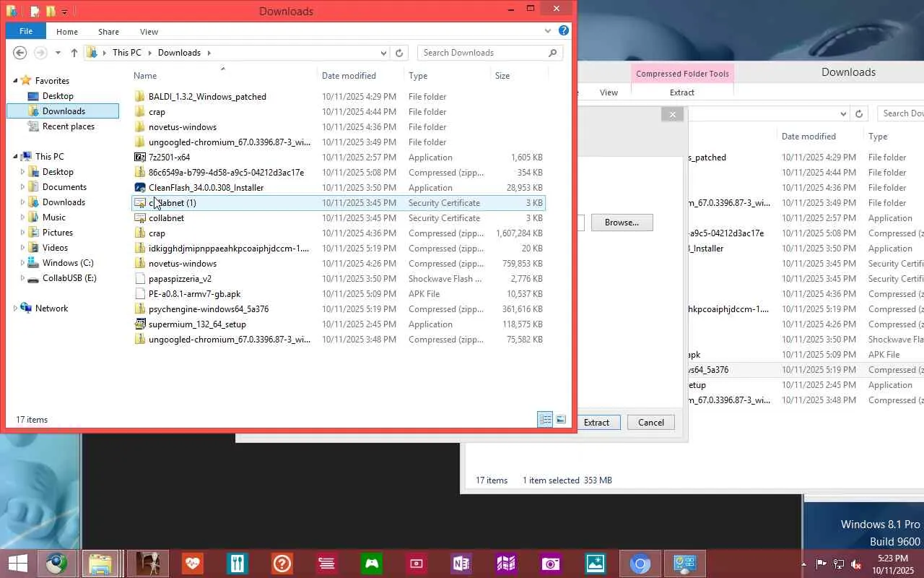Expand the CollabUSB (E:) drive node
The image size is (924, 578).
coord(22,278)
